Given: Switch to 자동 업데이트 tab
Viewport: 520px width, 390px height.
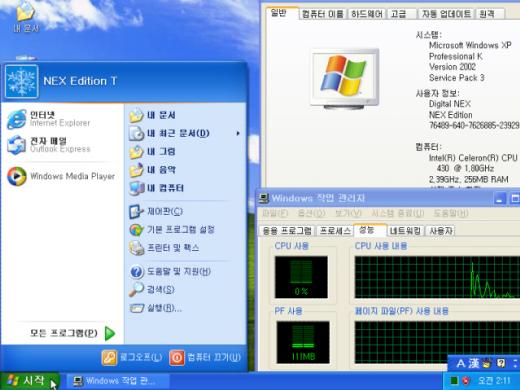Looking at the screenshot, I should point(446,14).
